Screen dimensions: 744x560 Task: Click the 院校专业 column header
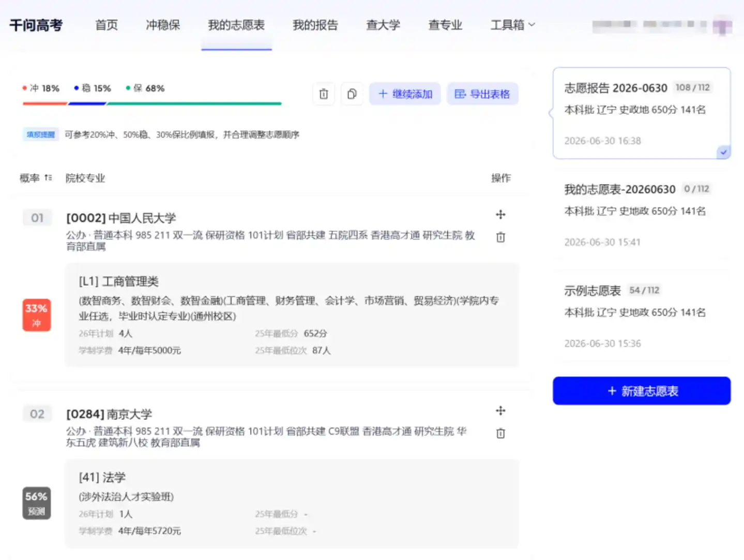point(85,178)
